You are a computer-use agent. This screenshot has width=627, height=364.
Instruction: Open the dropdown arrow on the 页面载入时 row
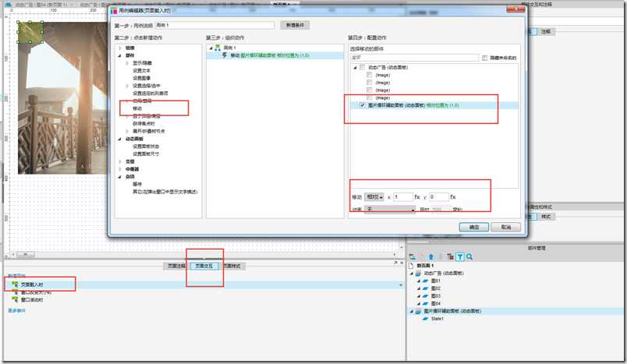(401, 285)
